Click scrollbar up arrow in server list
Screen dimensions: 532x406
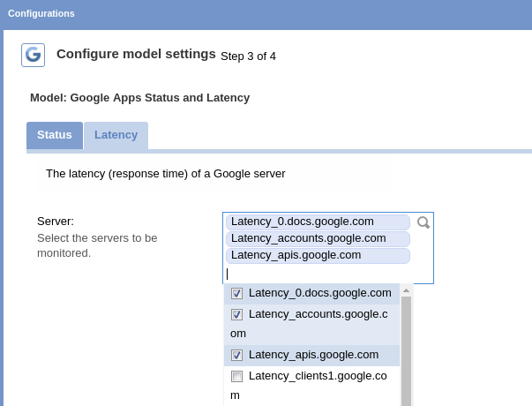coord(407,290)
